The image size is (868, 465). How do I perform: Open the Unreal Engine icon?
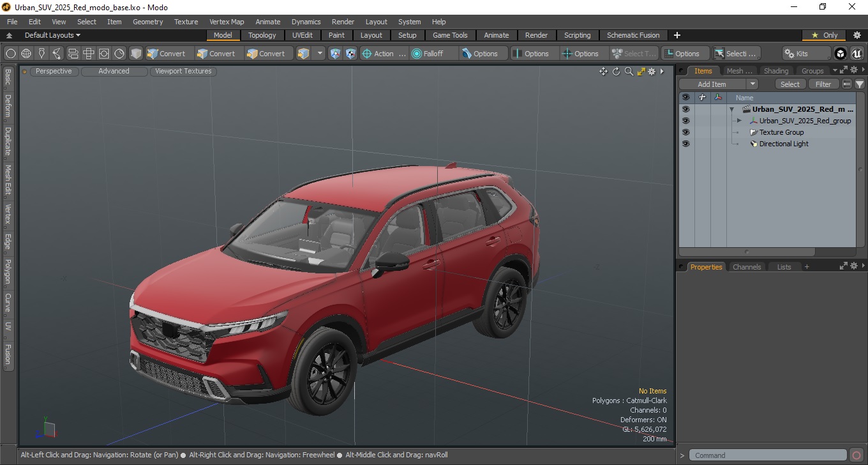tap(857, 54)
